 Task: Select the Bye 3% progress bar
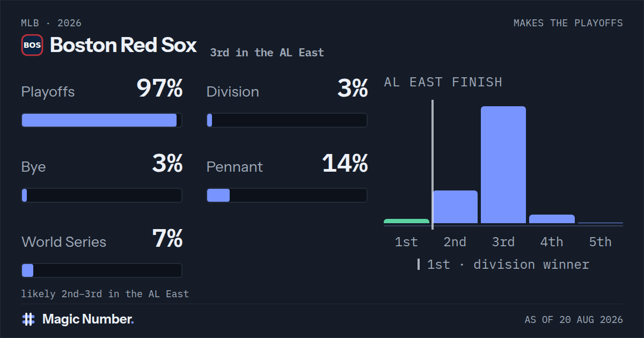(x=101, y=195)
